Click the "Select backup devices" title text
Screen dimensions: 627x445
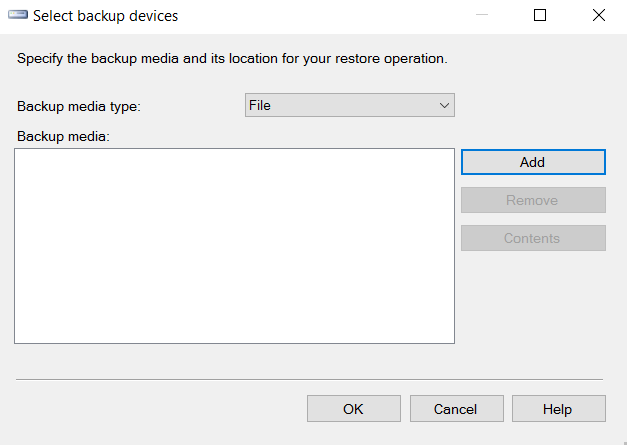click(106, 16)
